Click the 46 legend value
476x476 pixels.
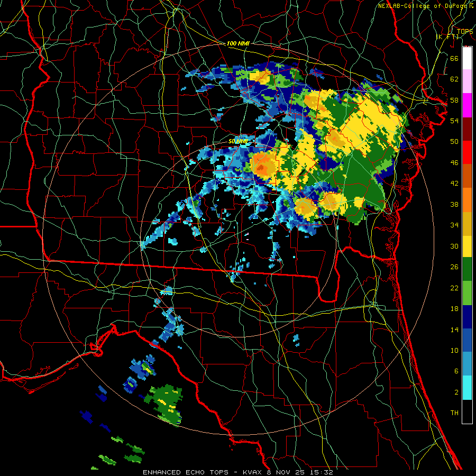[454, 163]
